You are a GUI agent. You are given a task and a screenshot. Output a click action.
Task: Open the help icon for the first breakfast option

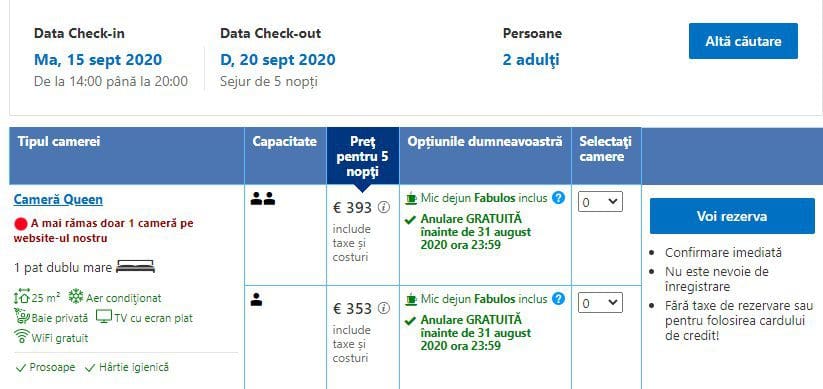[x=558, y=198]
